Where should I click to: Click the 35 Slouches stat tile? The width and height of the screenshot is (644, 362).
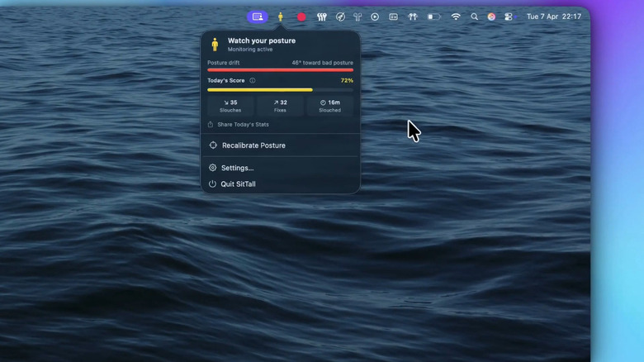230,106
